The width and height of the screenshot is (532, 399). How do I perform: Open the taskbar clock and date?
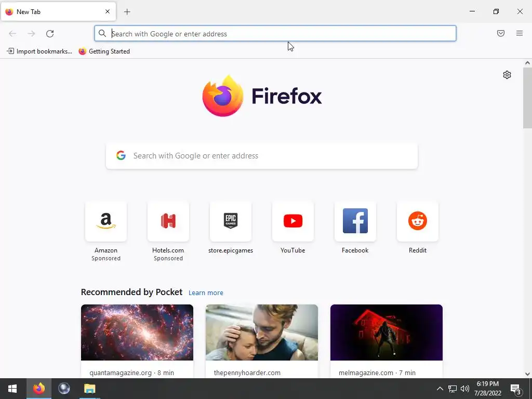click(488, 389)
